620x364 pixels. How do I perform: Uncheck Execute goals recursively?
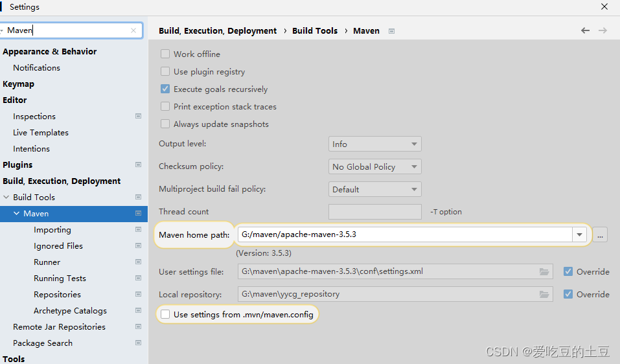click(x=165, y=89)
